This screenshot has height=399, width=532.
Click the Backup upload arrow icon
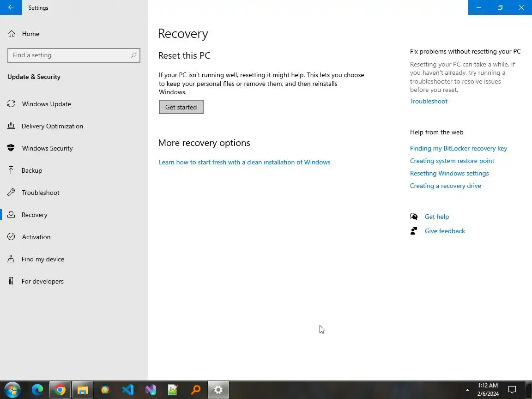tap(11, 170)
